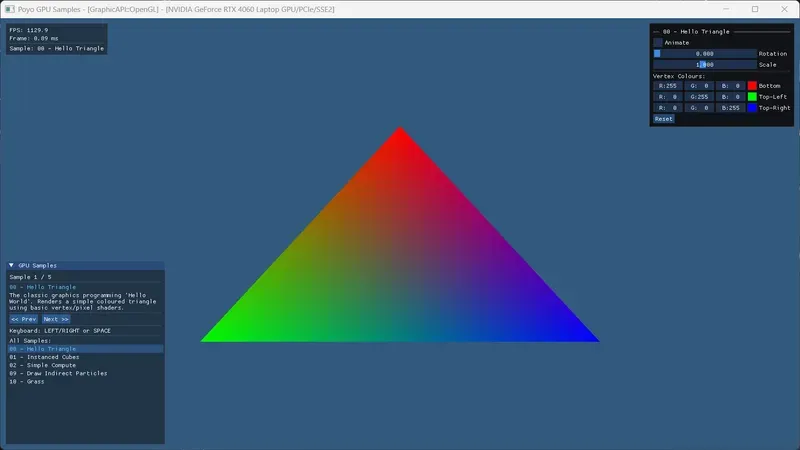
Task: Edit Top-Right vertex red value field
Action: (668, 108)
